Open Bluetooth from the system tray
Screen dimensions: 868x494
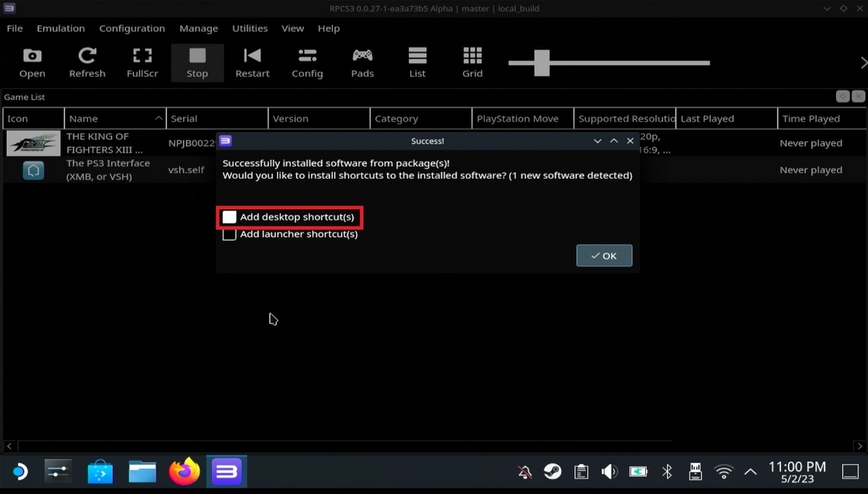[667, 472]
